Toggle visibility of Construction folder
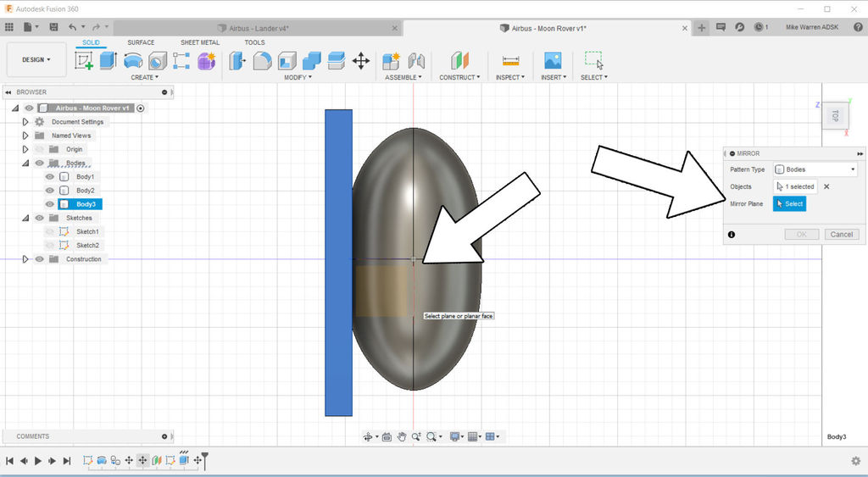Viewport: 868px width, 477px height. (39, 259)
